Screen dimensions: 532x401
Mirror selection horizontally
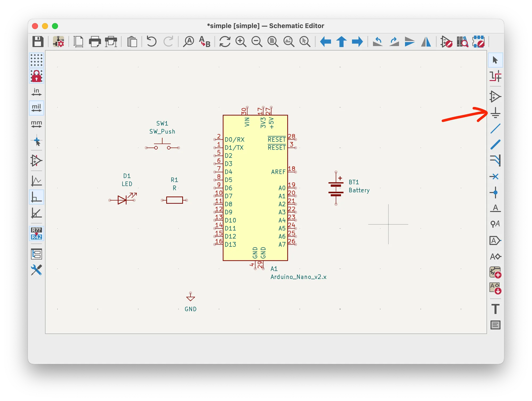click(426, 42)
